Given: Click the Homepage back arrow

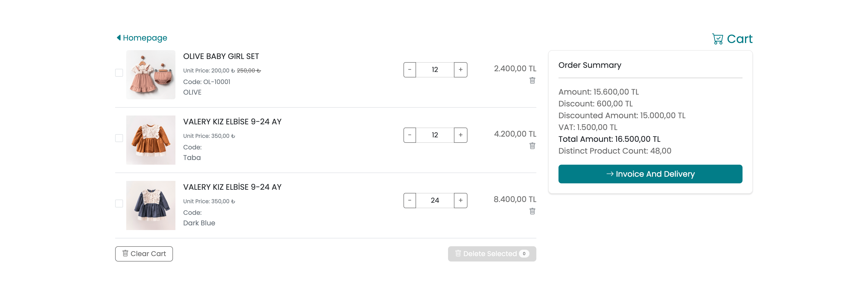Looking at the screenshot, I should click(x=119, y=38).
